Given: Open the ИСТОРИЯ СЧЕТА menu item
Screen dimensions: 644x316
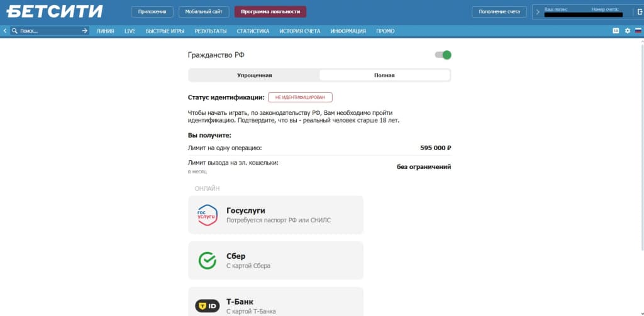Looking at the screenshot, I should pos(300,31).
